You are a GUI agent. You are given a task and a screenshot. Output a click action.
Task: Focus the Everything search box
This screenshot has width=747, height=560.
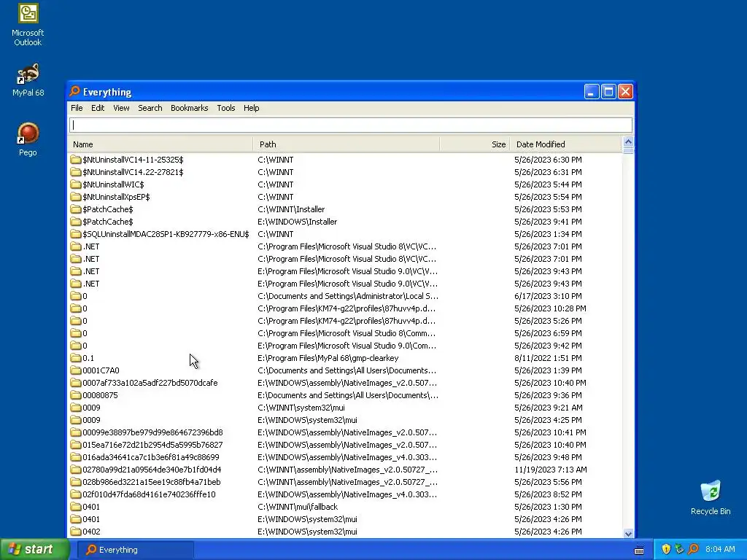pos(351,125)
